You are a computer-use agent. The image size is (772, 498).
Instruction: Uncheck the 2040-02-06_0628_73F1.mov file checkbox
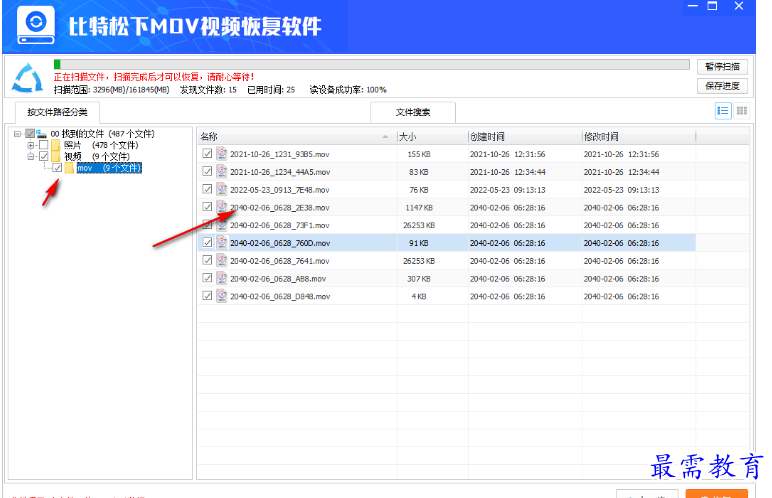(x=207, y=225)
